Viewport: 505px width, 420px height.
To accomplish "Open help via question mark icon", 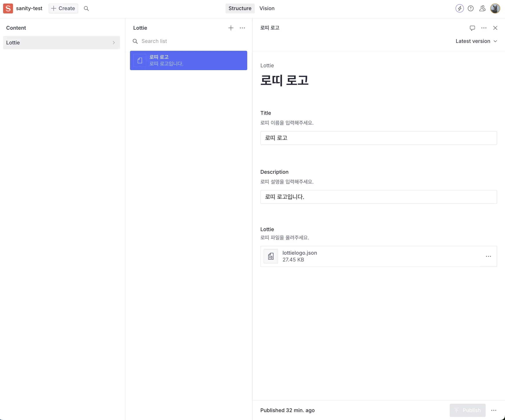I will (471, 8).
